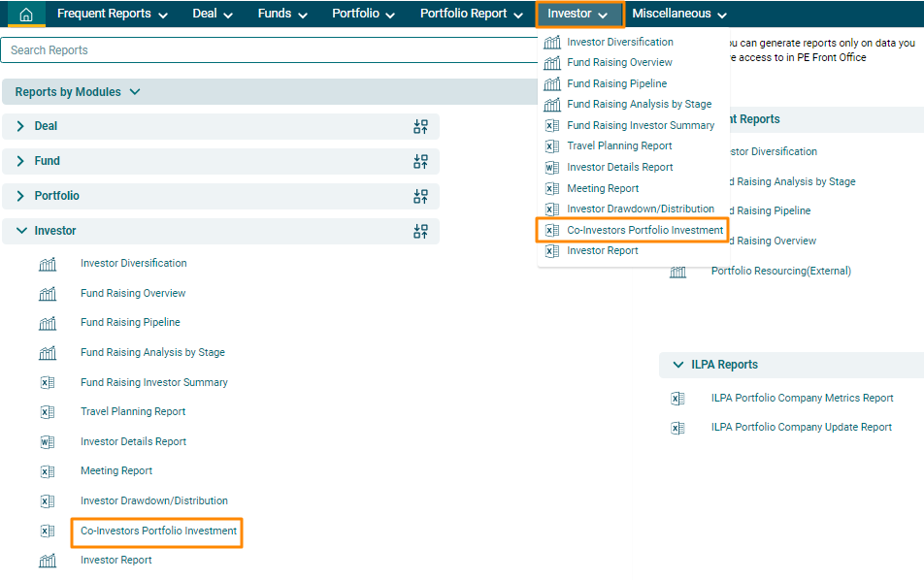Click sort icon on the Fund module row

(x=420, y=162)
